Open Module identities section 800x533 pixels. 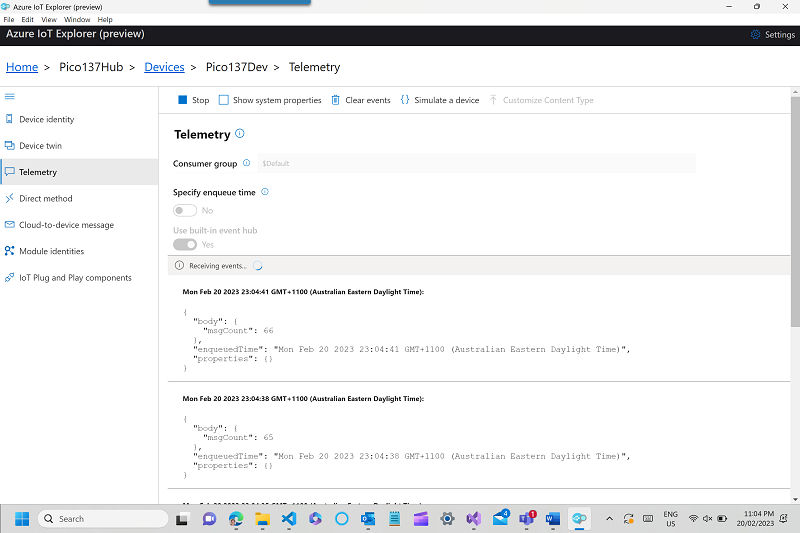[79, 251]
